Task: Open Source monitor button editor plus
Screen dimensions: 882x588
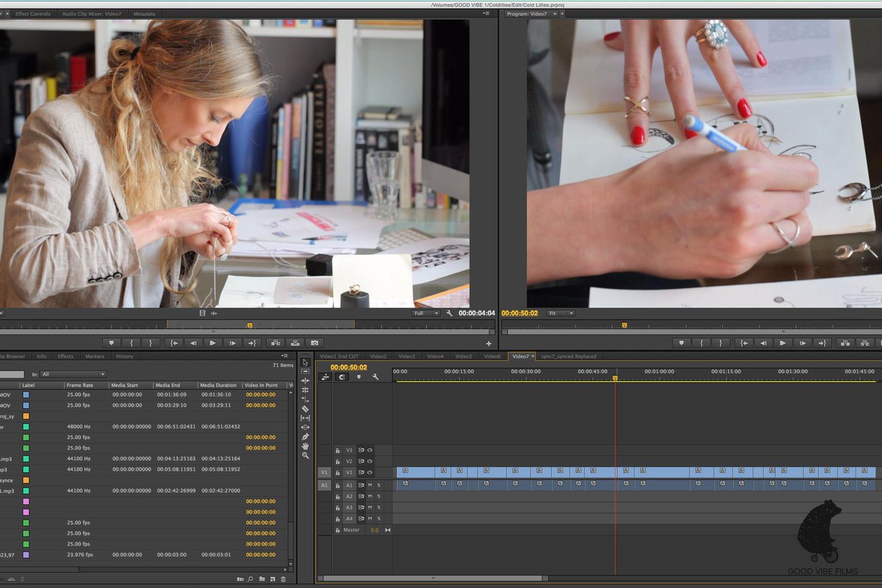Action: point(489,343)
